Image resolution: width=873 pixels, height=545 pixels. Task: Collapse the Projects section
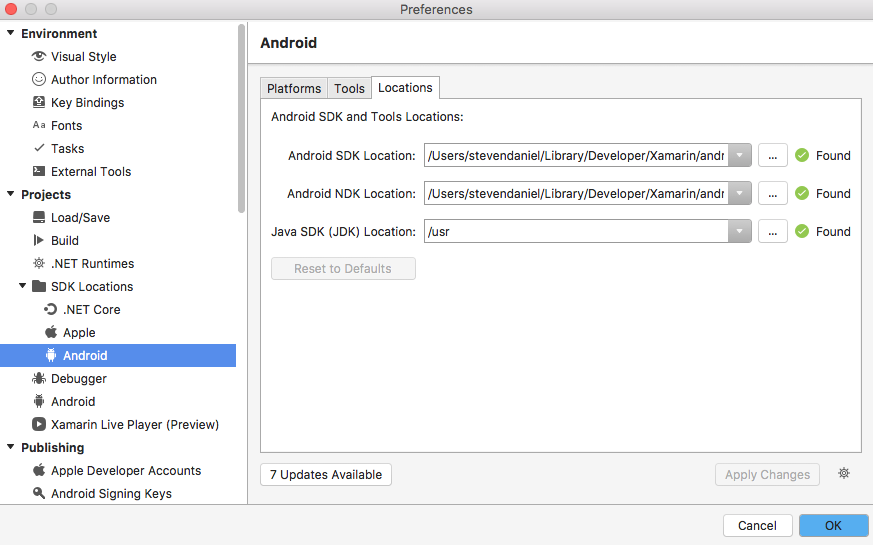click(10, 194)
